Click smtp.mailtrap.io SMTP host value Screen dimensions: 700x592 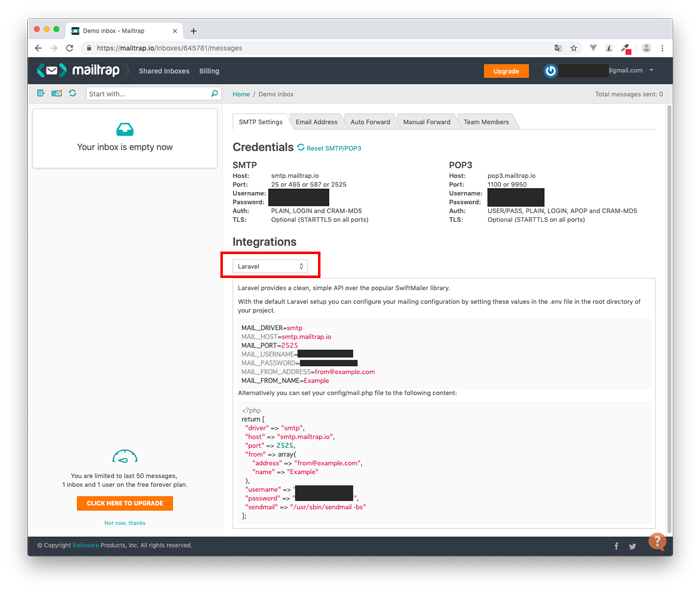[x=295, y=175]
